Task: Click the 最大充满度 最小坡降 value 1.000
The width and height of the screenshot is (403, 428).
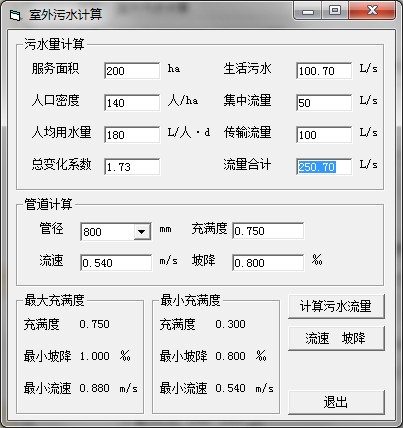Action: click(x=95, y=356)
